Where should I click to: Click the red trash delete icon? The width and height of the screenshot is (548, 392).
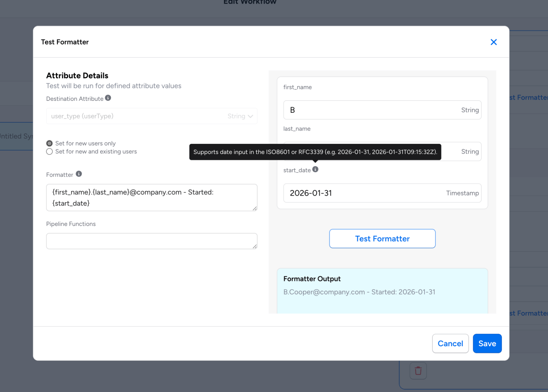(x=418, y=371)
